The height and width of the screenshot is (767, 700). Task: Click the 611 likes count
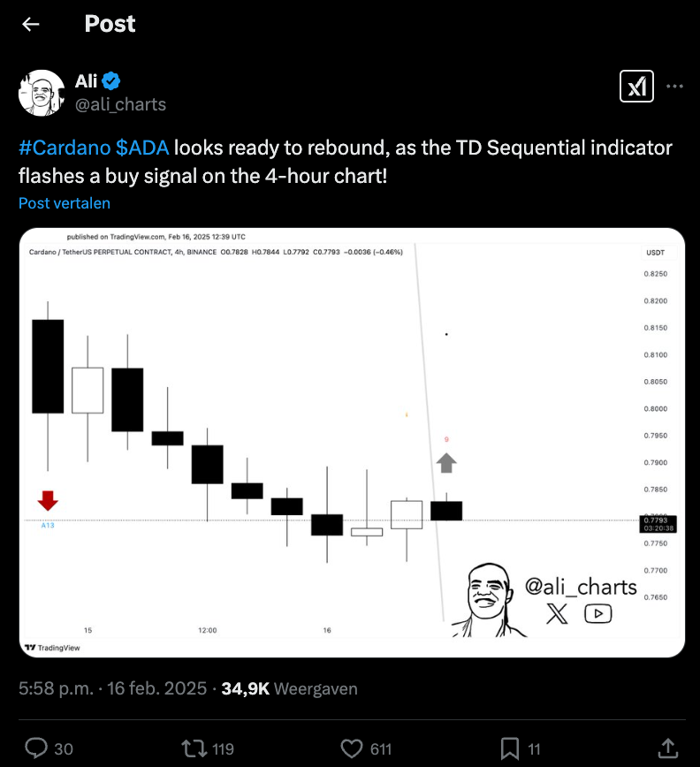381,749
